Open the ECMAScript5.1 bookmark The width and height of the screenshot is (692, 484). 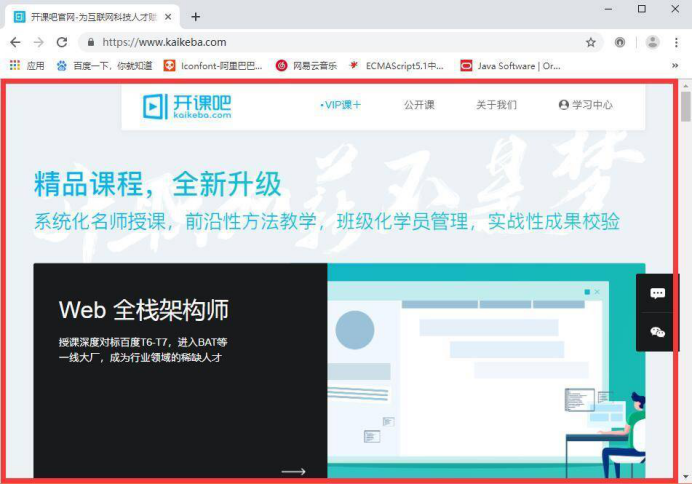(396, 66)
